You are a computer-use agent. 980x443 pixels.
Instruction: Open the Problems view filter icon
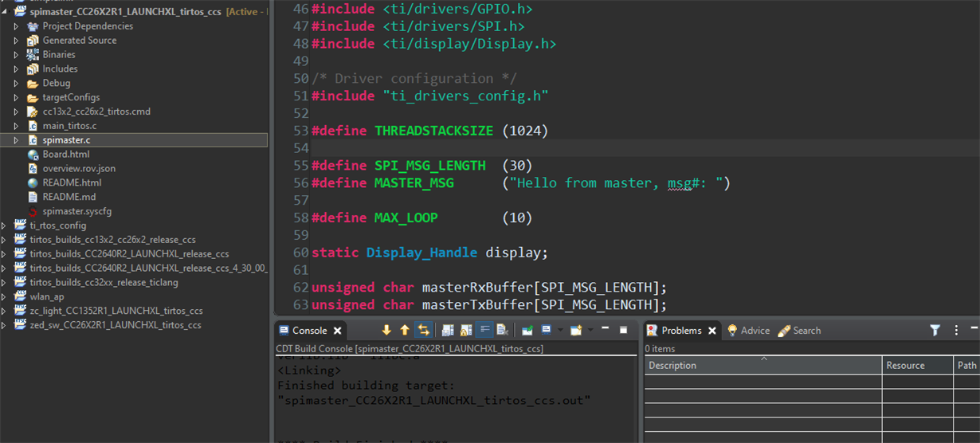[935, 330]
